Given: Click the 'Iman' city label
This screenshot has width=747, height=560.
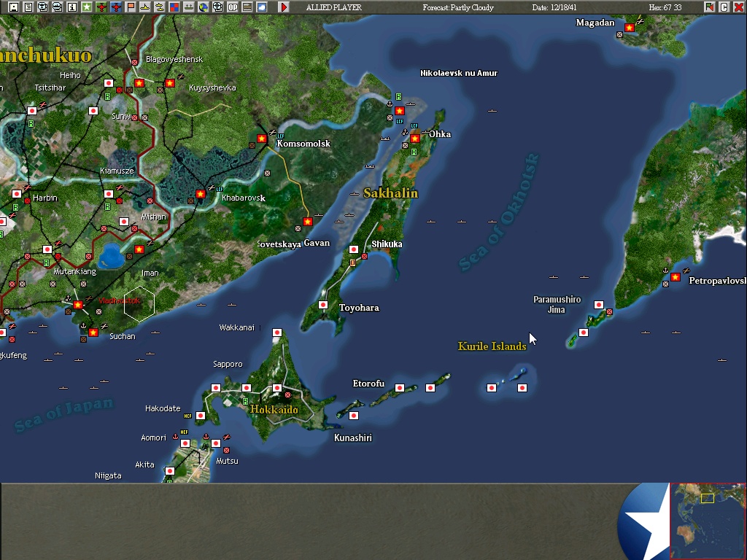Looking at the screenshot, I should pos(150,273).
